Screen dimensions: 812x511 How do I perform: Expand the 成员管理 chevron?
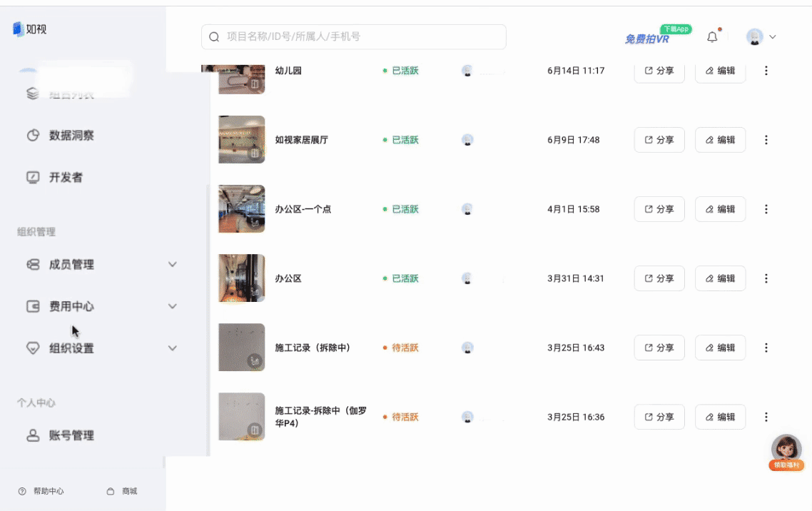pos(173,265)
